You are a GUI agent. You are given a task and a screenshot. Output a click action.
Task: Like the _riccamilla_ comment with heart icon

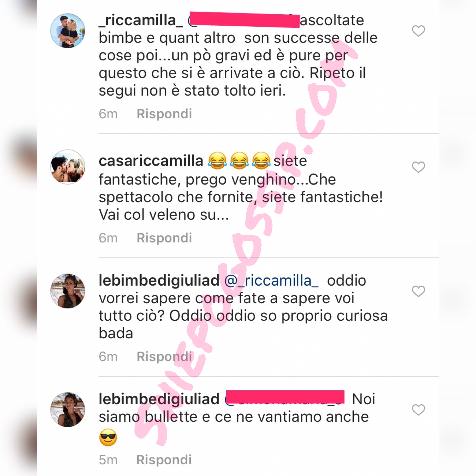(418, 31)
